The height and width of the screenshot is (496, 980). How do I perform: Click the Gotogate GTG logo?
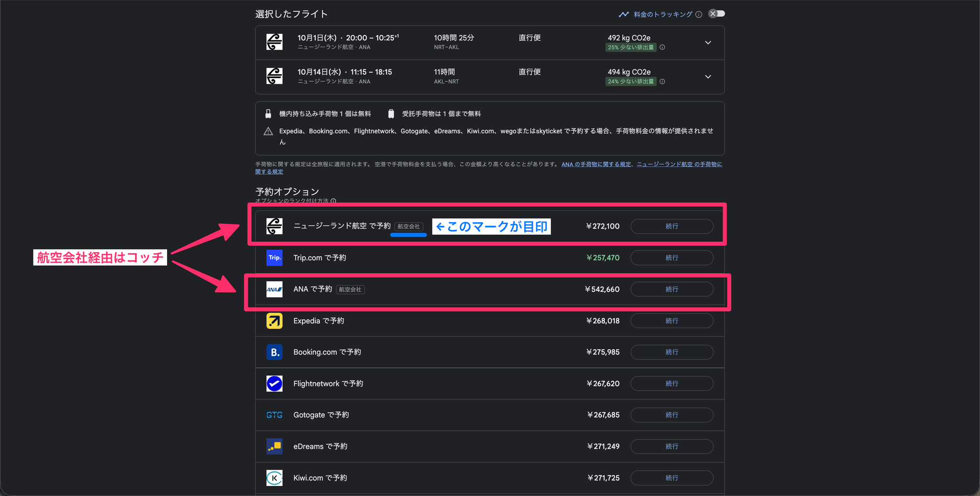(x=274, y=415)
